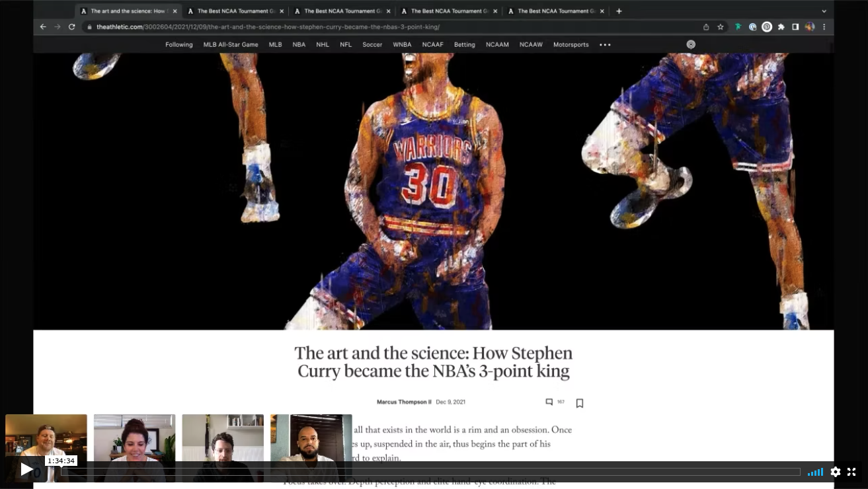The width and height of the screenshot is (868, 489).
Task: Click the browser sidebar panel icon
Action: 795,27
